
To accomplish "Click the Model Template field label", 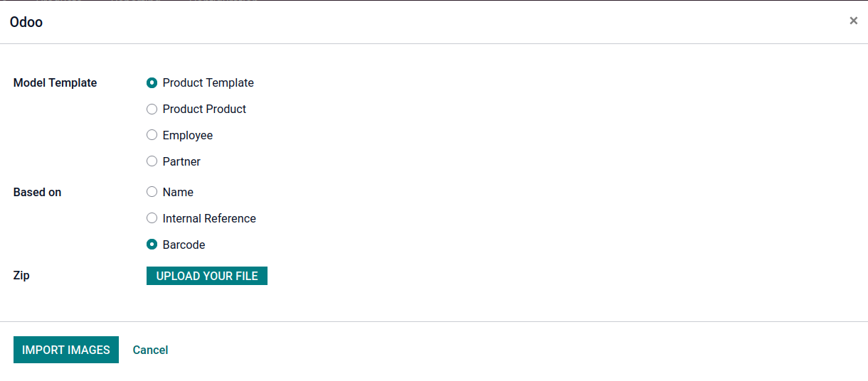I will pos(55,83).
